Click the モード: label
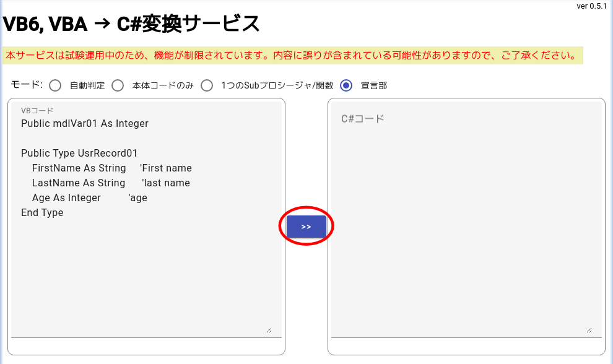Image resolution: width=613 pixels, height=364 pixels. point(27,85)
